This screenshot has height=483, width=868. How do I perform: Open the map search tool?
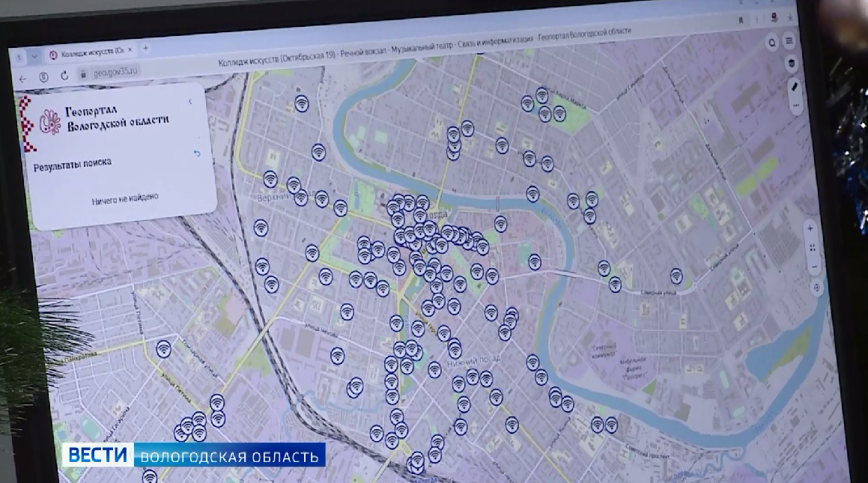coord(772,43)
